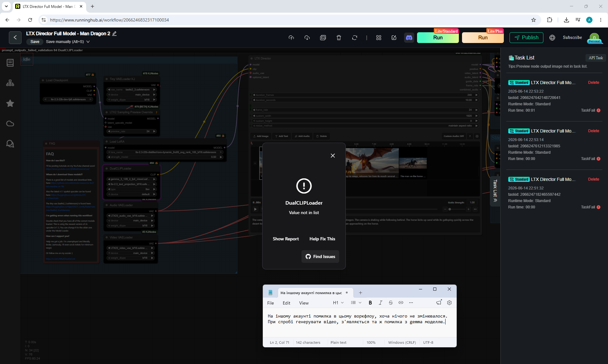This screenshot has width=608, height=364.
Task: Click Show Report in error dialog
Action: (286, 239)
